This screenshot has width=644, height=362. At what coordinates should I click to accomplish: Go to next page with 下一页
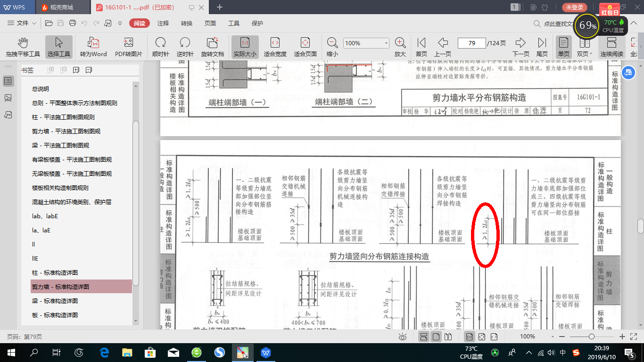521,47
